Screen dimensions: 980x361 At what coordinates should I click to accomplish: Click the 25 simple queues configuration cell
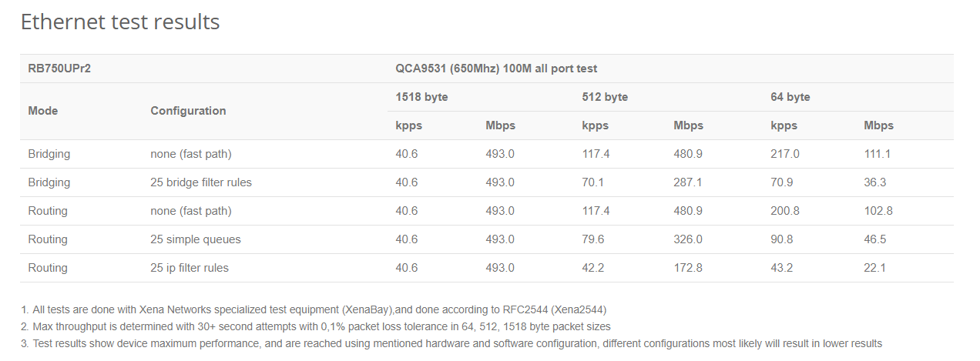(196, 239)
